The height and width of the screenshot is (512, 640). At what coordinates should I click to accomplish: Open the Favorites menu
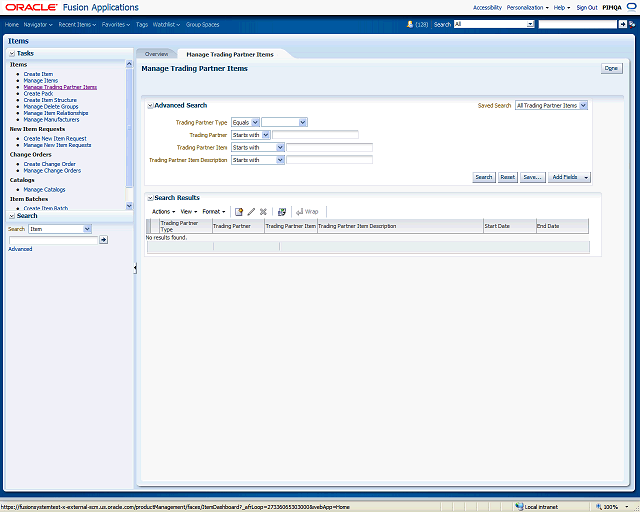coord(116,24)
